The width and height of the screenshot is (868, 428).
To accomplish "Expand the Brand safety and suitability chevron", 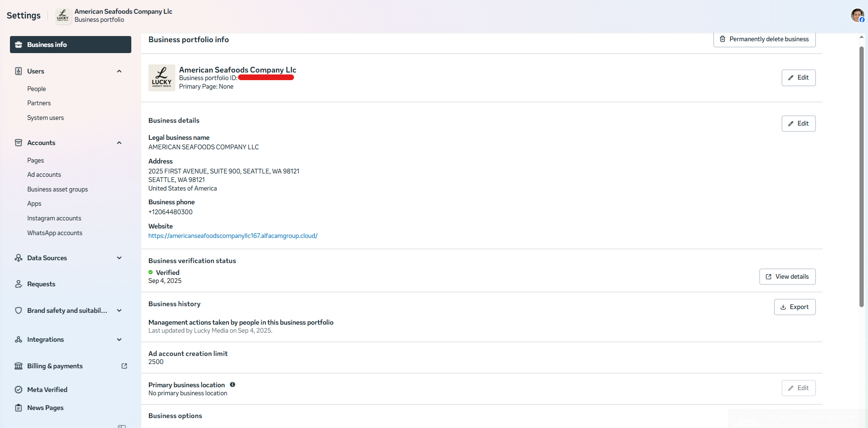I will coord(119,310).
